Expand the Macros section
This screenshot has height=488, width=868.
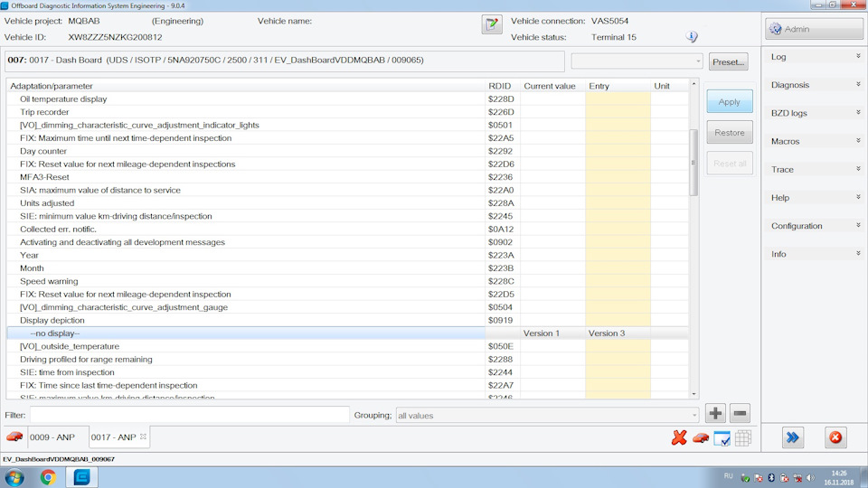(x=814, y=141)
